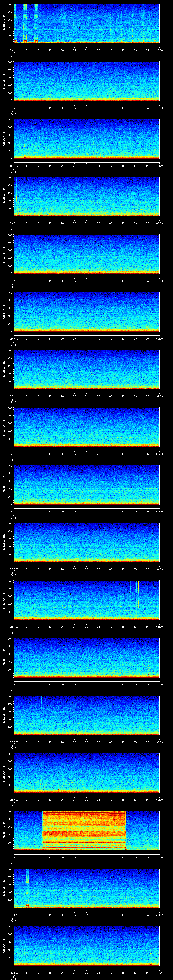Click the 6:47:00 start time label
Image resolution: width=173 pixels, height=980 pixels.
coord(14,223)
